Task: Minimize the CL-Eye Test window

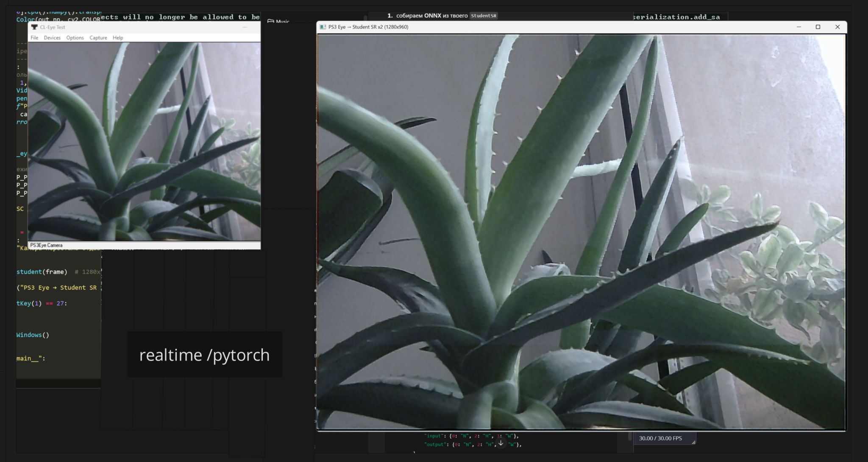Action: (245, 27)
